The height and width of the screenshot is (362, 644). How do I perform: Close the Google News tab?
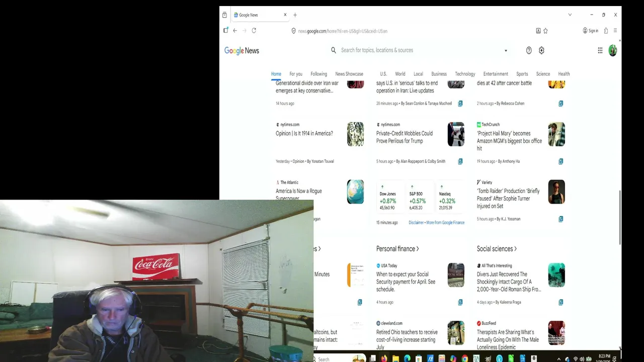pyautogui.click(x=285, y=15)
